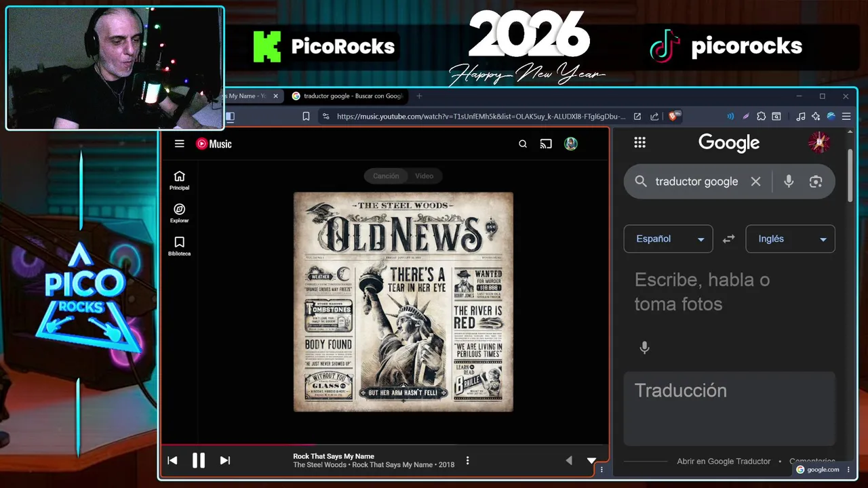Collapse the player page with down arrow

tap(591, 461)
